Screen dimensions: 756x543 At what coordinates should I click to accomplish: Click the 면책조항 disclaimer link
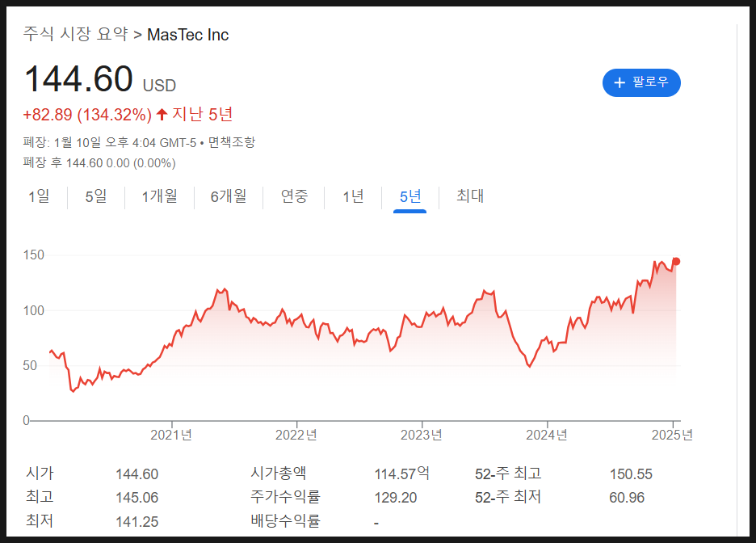(x=232, y=142)
